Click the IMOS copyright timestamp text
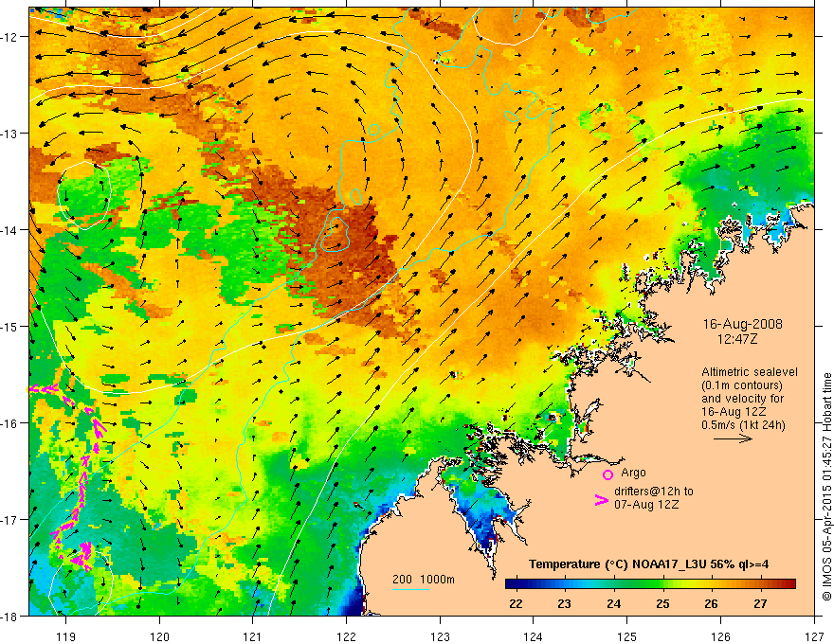Image resolution: width=834 pixels, height=644 pixels. 826,487
